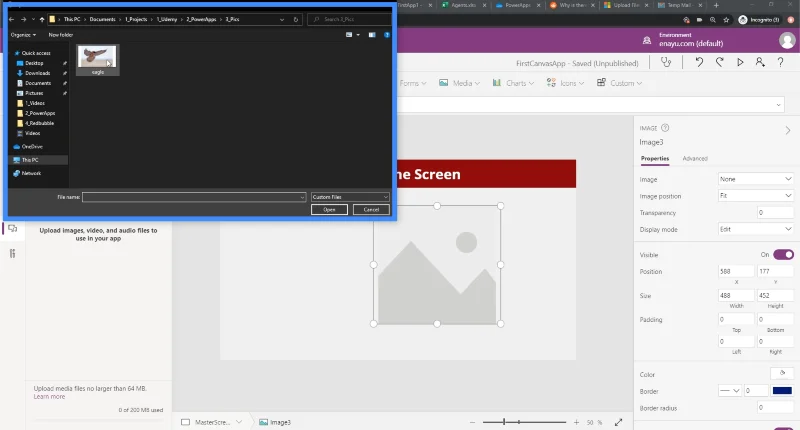The width and height of the screenshot is (800, 430).
Task: Click the fit to window icon
Action: click(x=618, y=422)
